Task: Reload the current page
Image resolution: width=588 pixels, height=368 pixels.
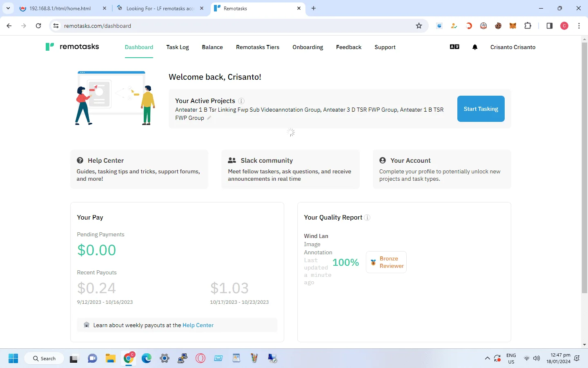Action: pyautogui.click(x=38, y=26)
